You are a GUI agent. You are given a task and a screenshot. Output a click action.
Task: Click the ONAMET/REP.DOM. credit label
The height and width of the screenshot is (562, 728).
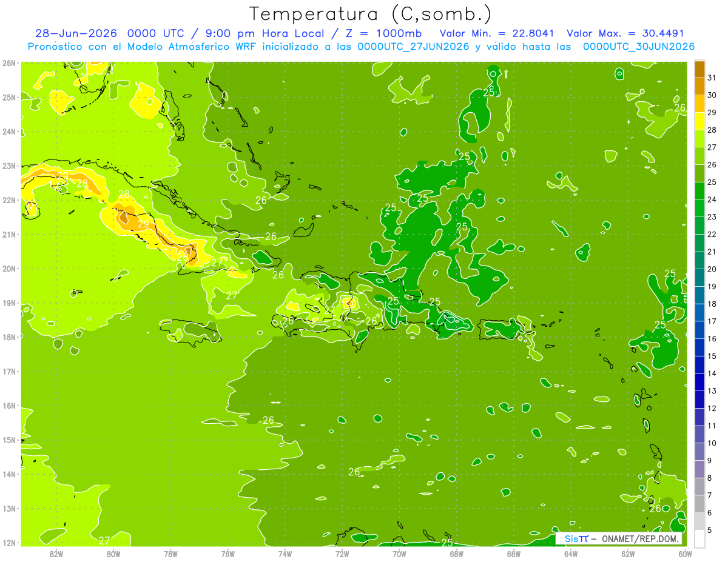[641, 539]
